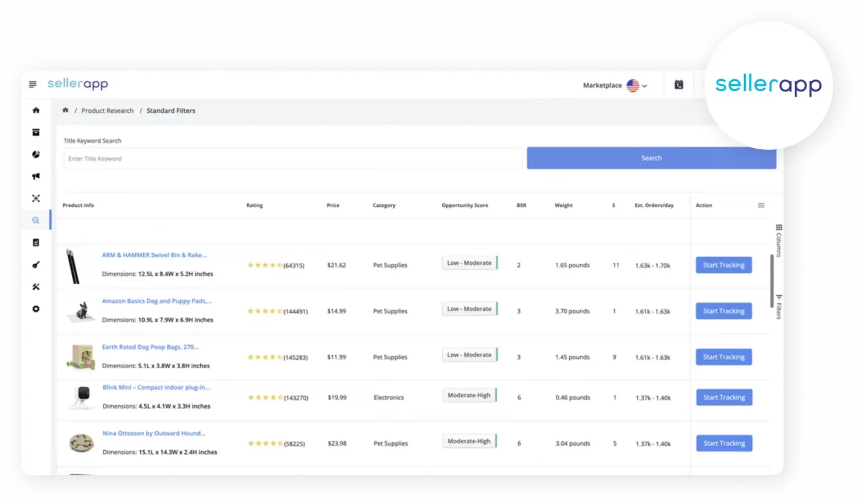This screenshot has width=862, height=504.
Task: Click the sellerapp logo in the header
Action: click(x=78, y=84)
